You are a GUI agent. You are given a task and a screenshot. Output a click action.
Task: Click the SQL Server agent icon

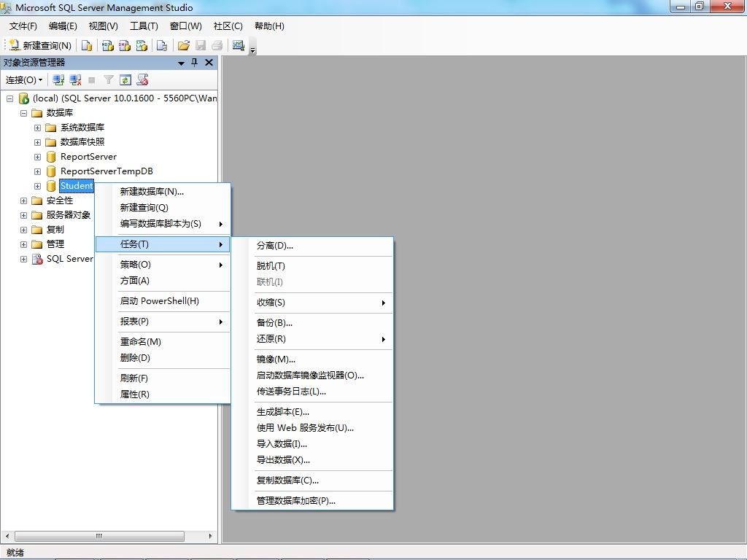coord(37,259)
